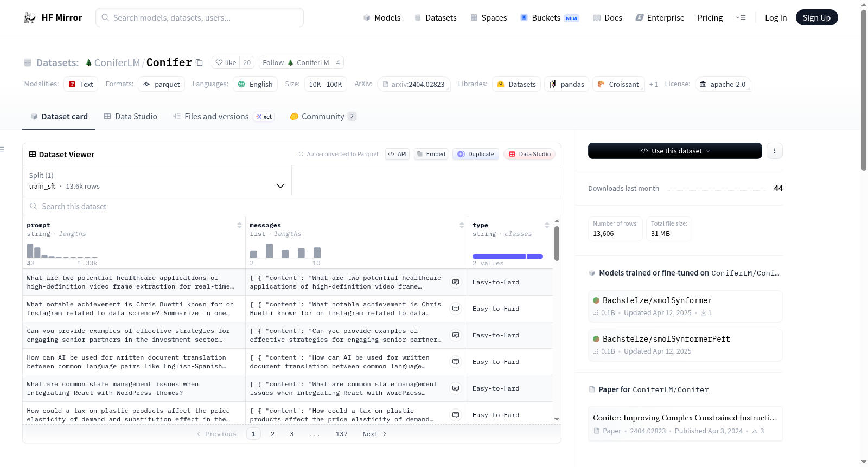Show the +1 more libraries
This screenshot has width=868, height=467.
pyautogui.click(x=654, y=85)
